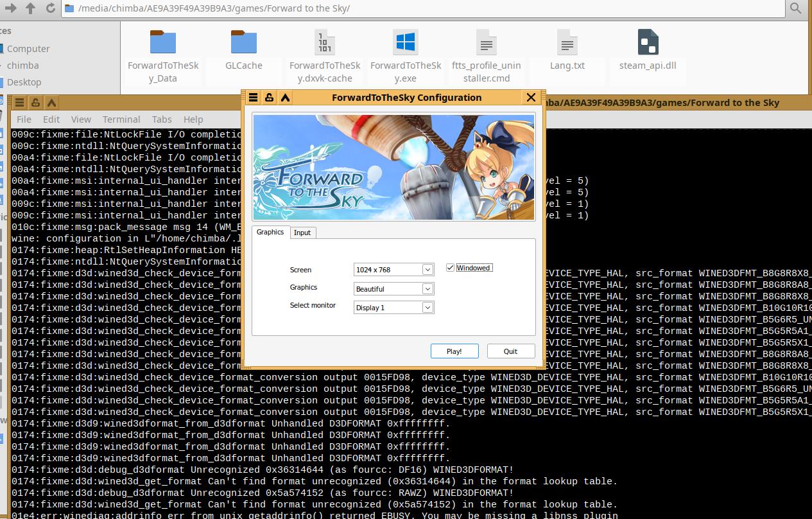Select the Lang.txt file icon
Screen dimensions: 812x519
pos(567,42)
